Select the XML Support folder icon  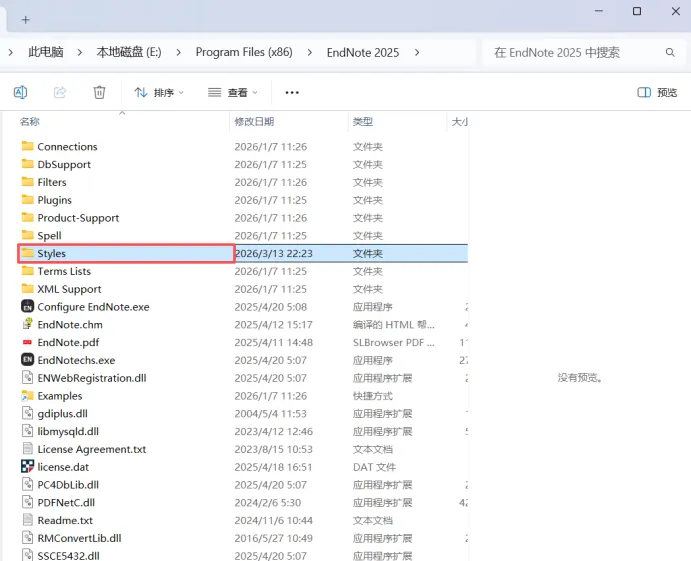point(27,288)
